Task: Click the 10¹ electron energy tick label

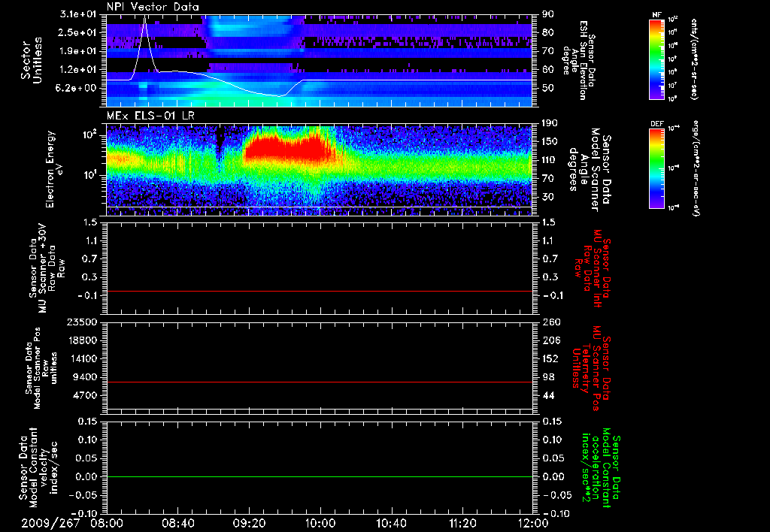Action: pos(92,175)
